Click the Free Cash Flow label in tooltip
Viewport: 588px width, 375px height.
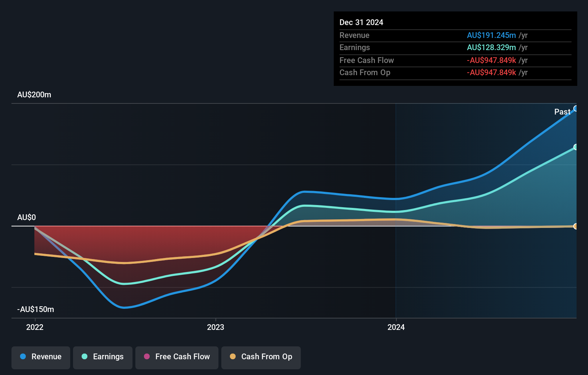[x=367, y=60]
